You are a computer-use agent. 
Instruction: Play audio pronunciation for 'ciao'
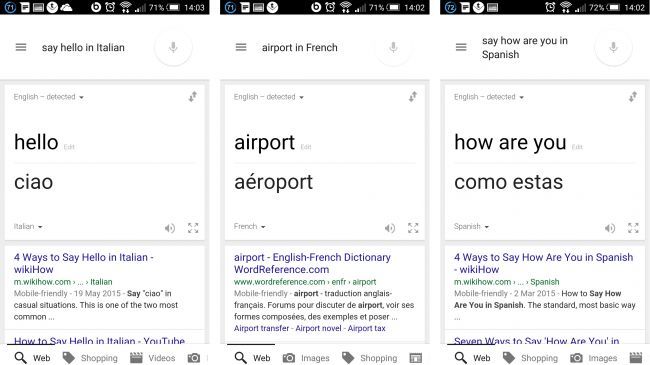(x=170, y=228)
